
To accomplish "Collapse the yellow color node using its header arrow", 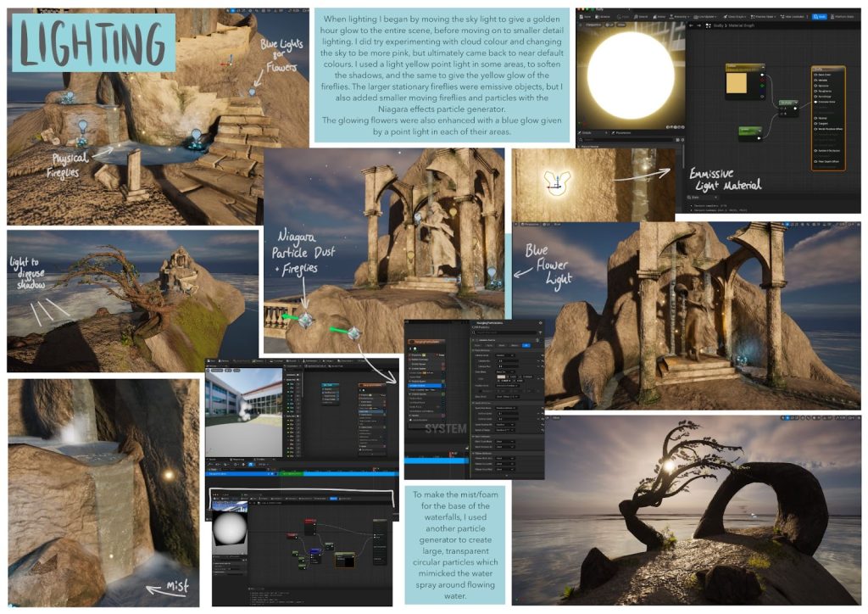I will point(764,67).
